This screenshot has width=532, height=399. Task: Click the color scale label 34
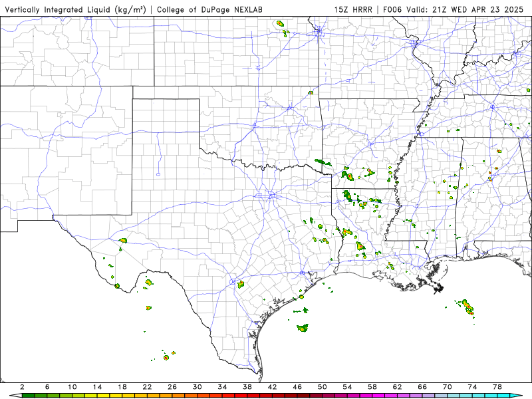point(222,387)
